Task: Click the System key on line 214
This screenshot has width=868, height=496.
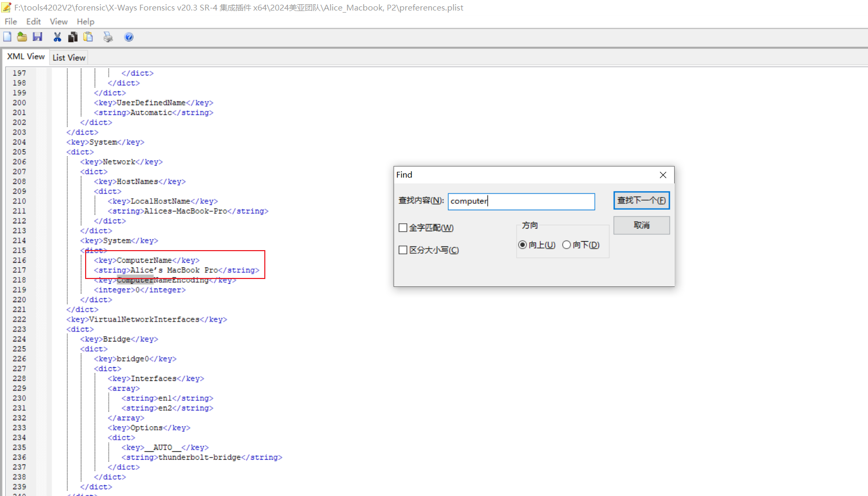Action: [x=119, y=241]
